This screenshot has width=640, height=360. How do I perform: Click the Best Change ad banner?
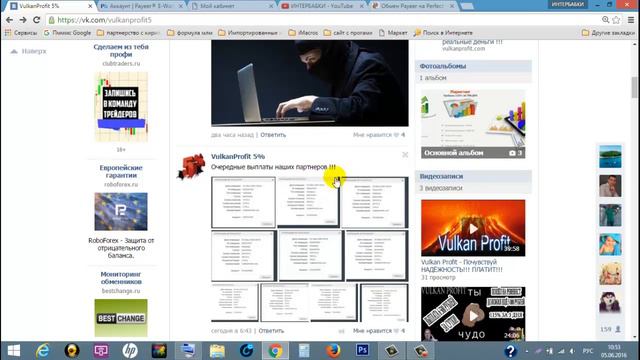tap(121, 318)
